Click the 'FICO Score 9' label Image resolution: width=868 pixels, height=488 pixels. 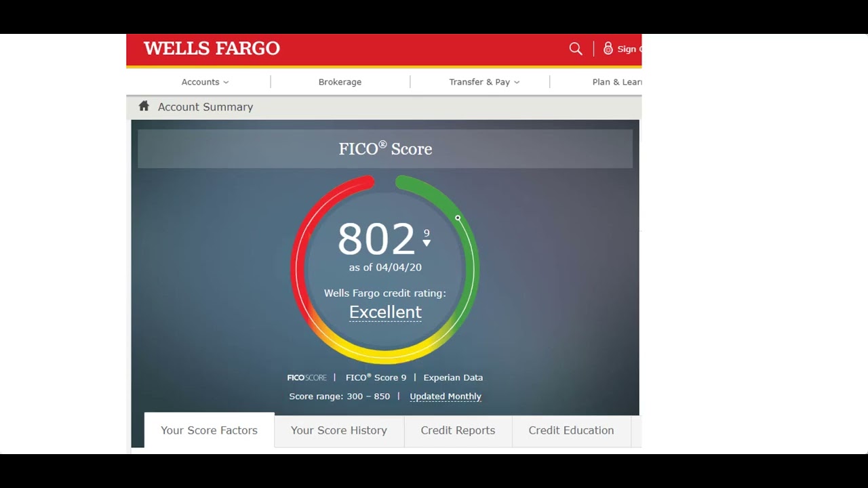coord(376,378)
